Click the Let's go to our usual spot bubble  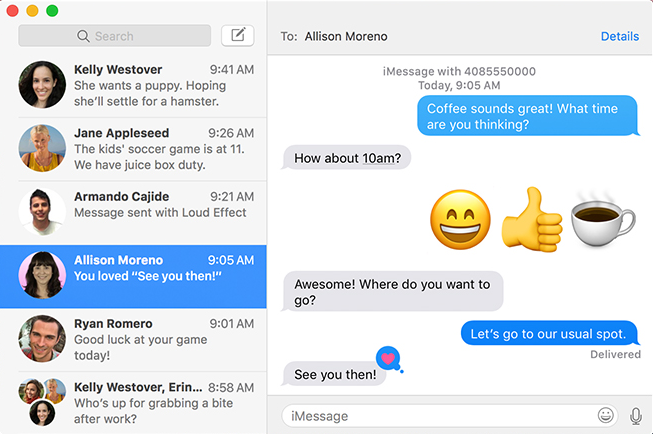[x=549, y=333]
